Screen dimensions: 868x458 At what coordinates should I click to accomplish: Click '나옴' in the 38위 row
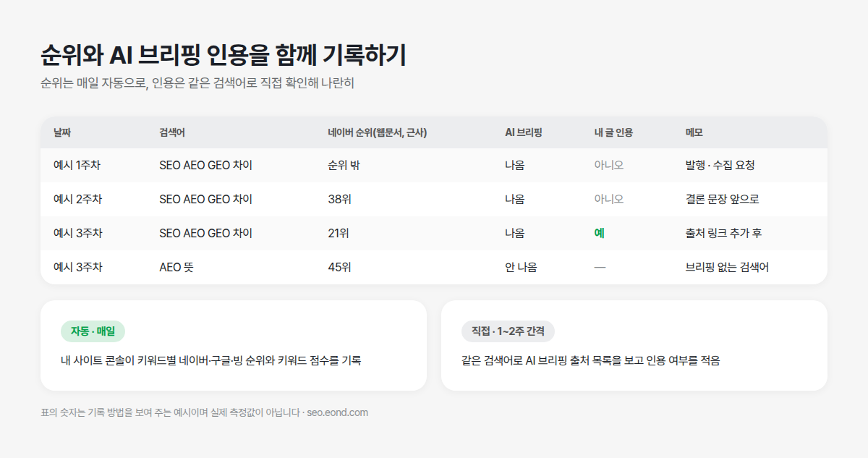pyautogui.click(x=515, y=199)
